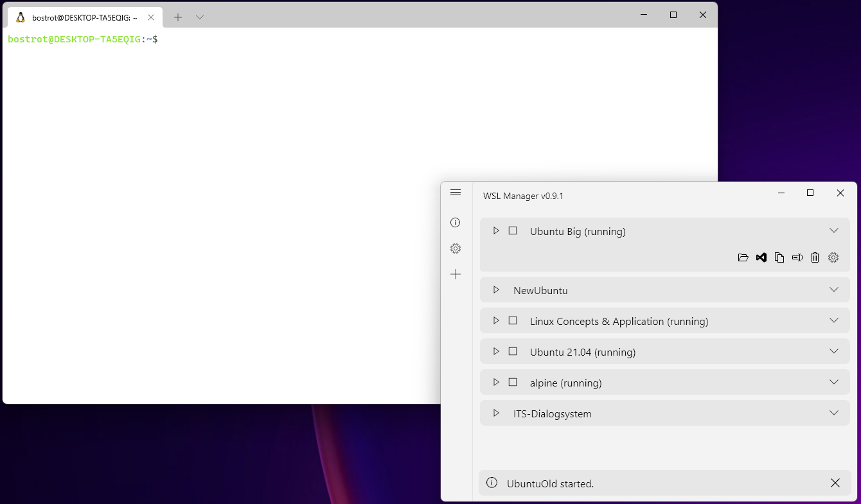Close the bostrot terminal tab
The width and height of the screenshot is (861, 504).
(x=151, y=17)
